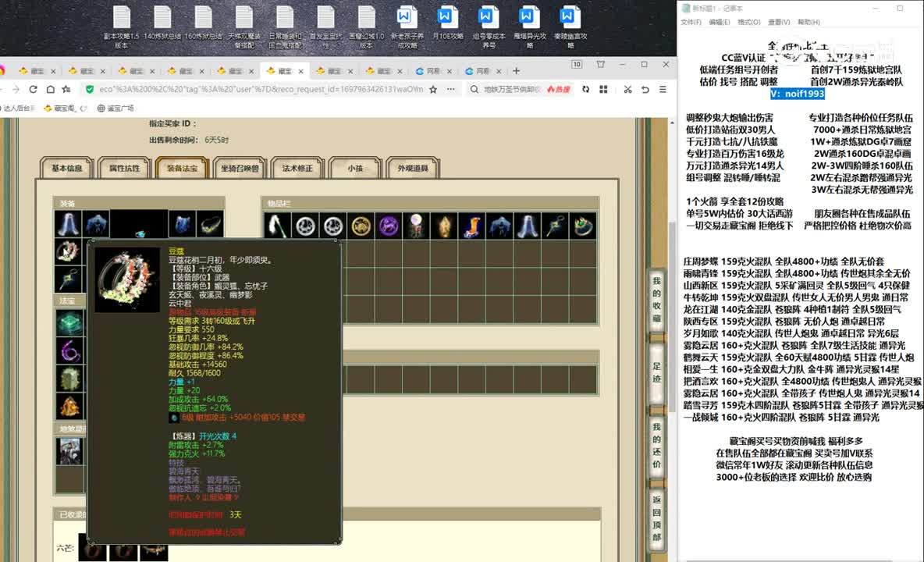Click the shirt skin icon in browser title bar

(600, 64)
